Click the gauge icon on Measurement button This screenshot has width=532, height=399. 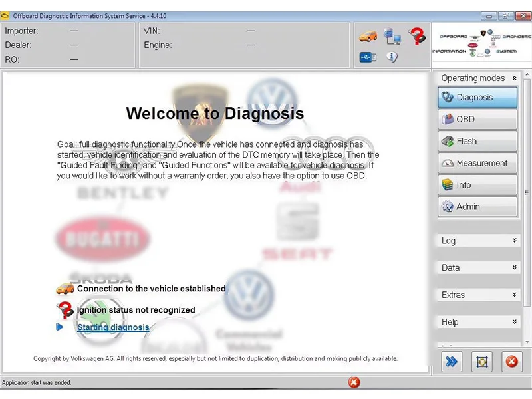click(447, 163)
